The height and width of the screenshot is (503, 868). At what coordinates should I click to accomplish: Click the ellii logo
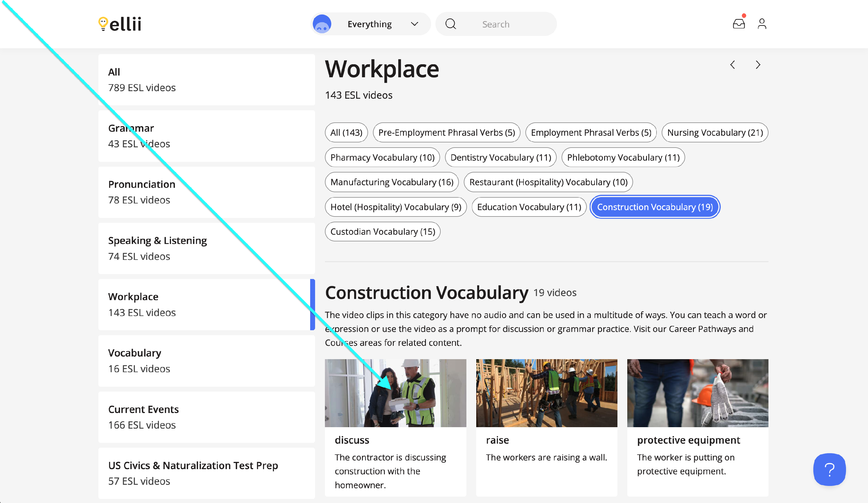pos(120,24)
